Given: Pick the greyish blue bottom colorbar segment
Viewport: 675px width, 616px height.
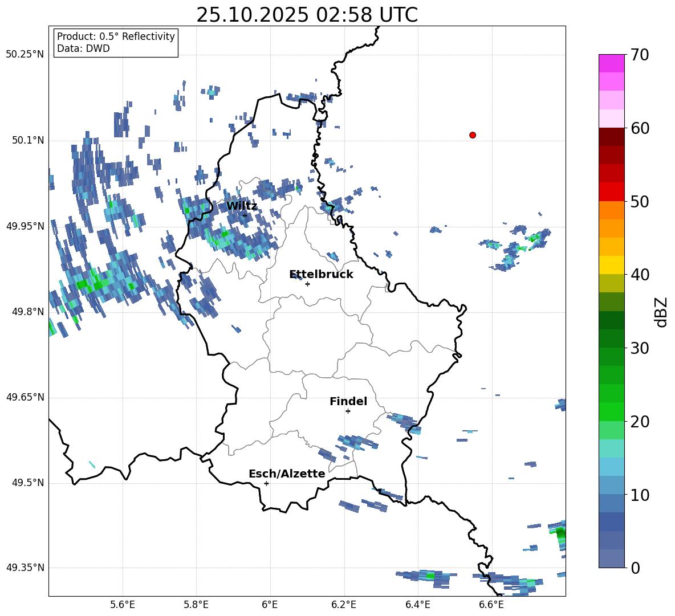Looking at the screenshot, I should [x=611, y=558].
